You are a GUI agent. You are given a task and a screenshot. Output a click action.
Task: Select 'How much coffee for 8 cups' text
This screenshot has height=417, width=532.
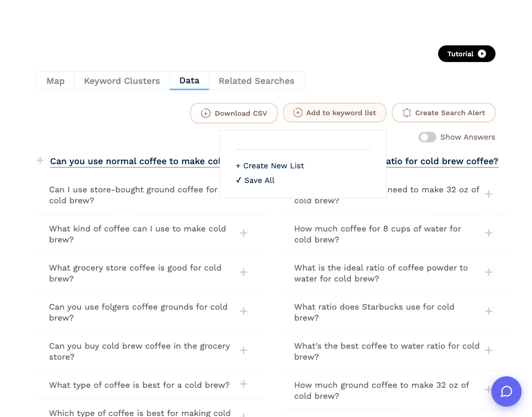pyautogui.click(x=378, y=234)
